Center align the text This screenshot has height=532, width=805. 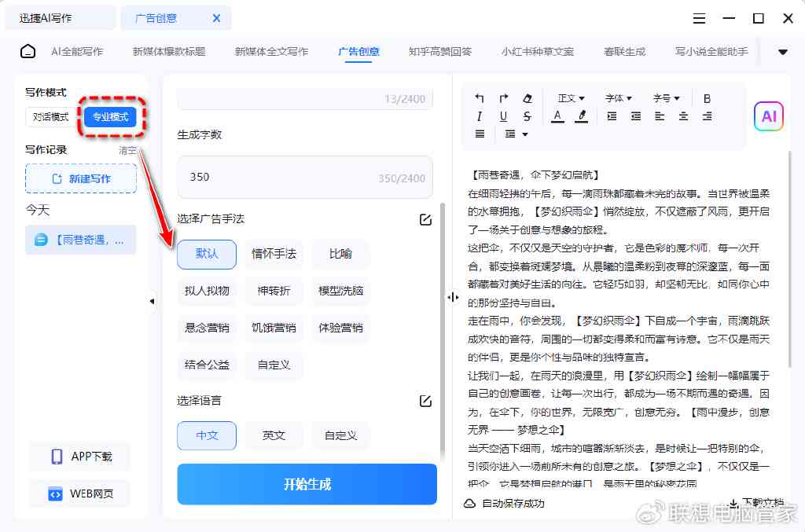coord(683,116)
